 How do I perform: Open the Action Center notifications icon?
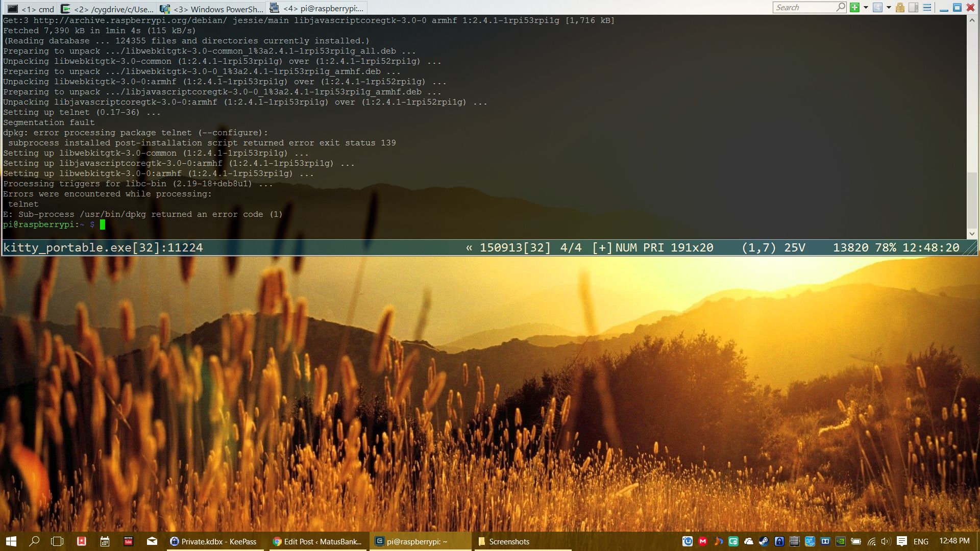pos(902,541)
